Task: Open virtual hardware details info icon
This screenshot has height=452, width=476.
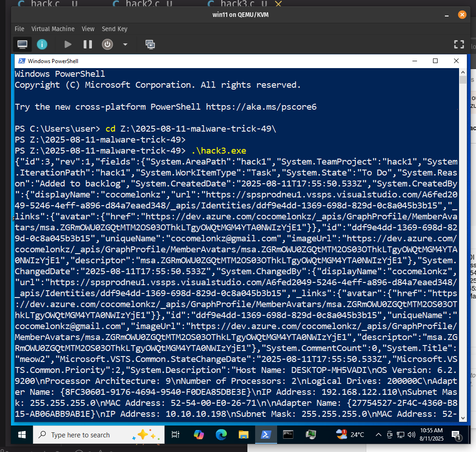Action: tap(42, 45)
